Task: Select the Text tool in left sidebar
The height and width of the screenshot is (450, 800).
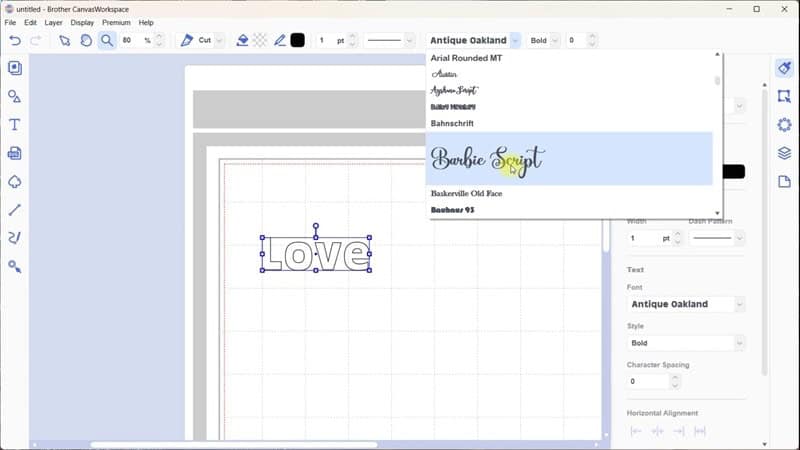Action: click(15, 125)
